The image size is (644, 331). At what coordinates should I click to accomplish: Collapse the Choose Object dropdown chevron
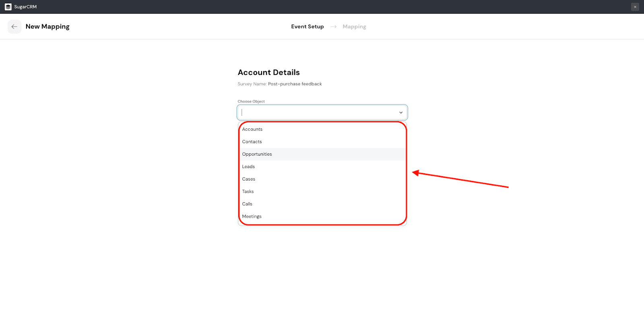[401, 113]
